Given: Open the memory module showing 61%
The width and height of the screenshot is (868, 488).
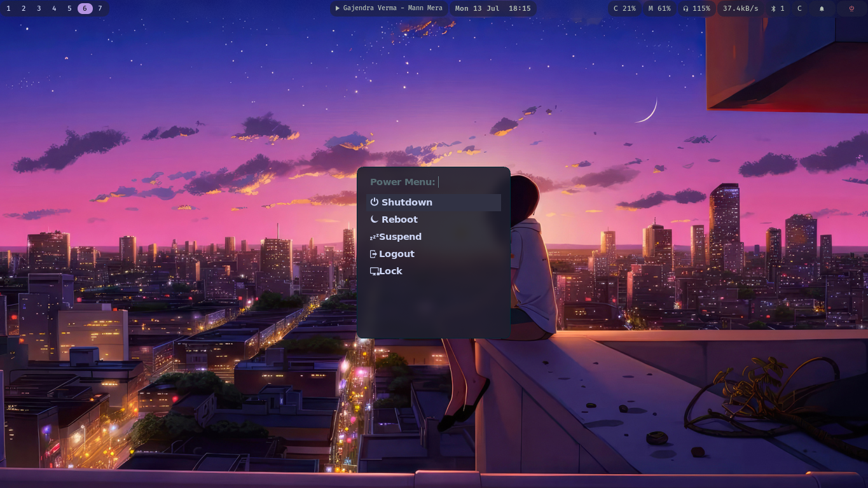Looking at the screenshot, I should [659, 8].
